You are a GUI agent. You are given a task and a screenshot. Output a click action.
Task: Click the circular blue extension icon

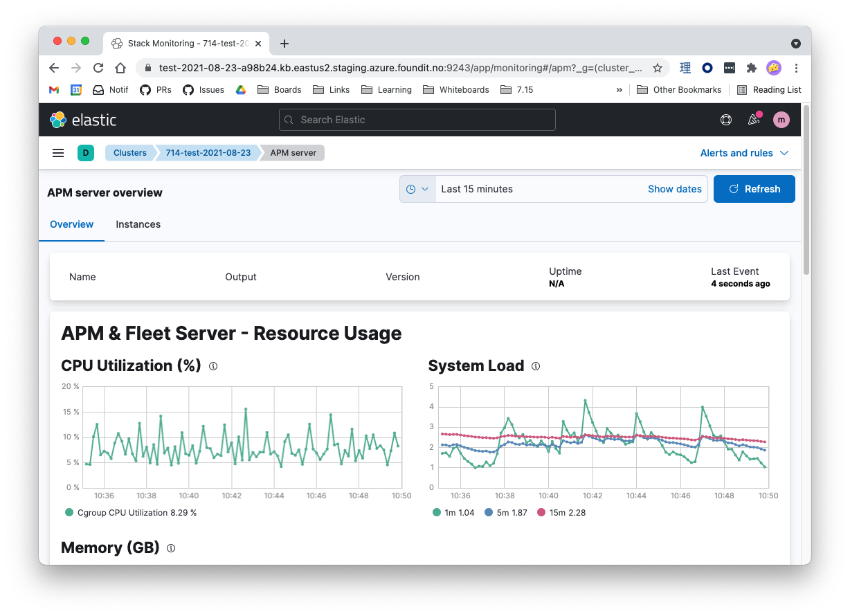coord(707,68)
